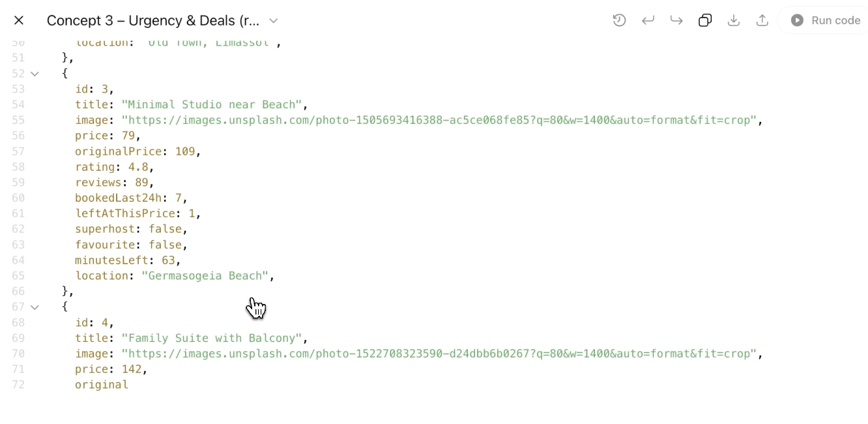
Task: Undo the last edit
Action: click(x=648, y=20)
